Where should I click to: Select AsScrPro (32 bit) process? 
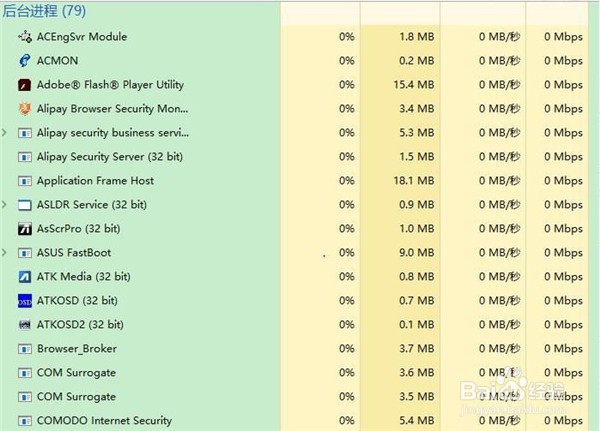[x=78, y=229]
